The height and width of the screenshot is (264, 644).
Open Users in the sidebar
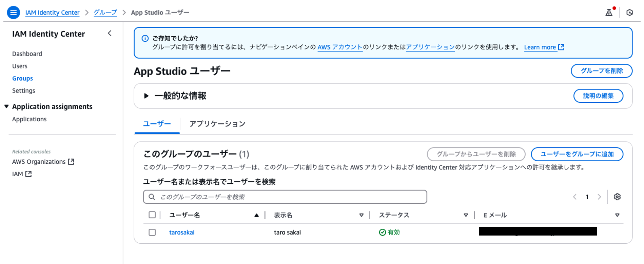click(x=20, y=66)
